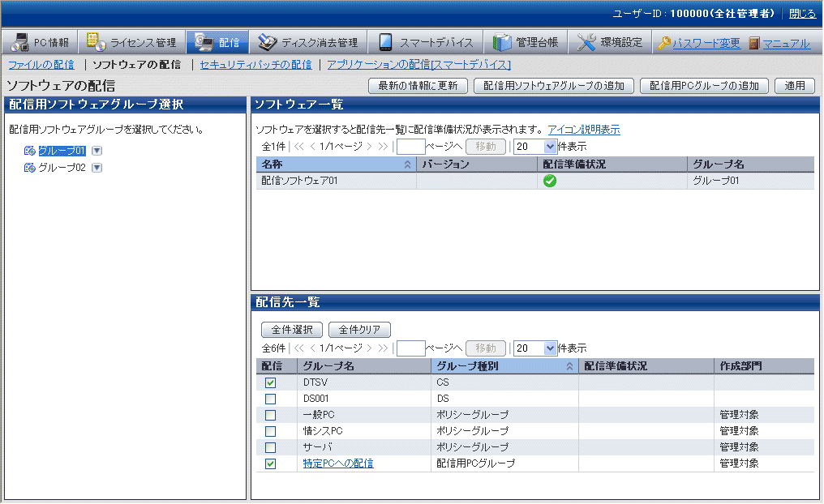Screen dimensions: 824x504
Task: Enable the 一般PC delivery checkbox
Action: [270, 415]
